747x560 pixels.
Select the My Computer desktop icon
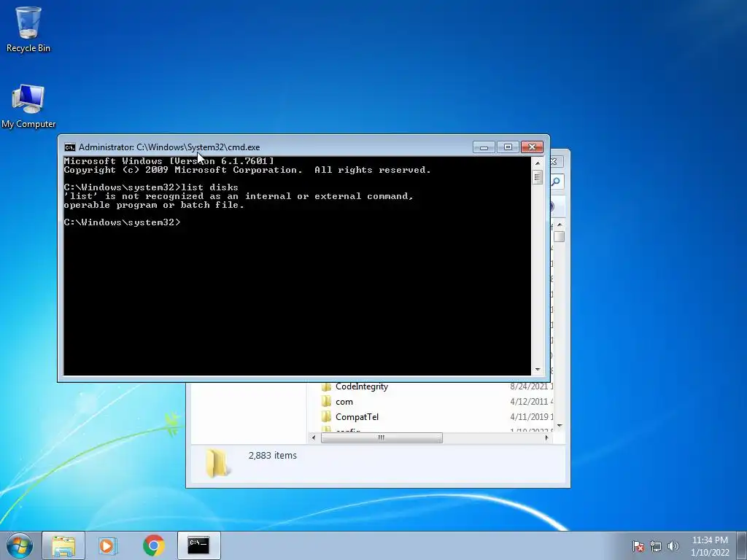(28, 106)
